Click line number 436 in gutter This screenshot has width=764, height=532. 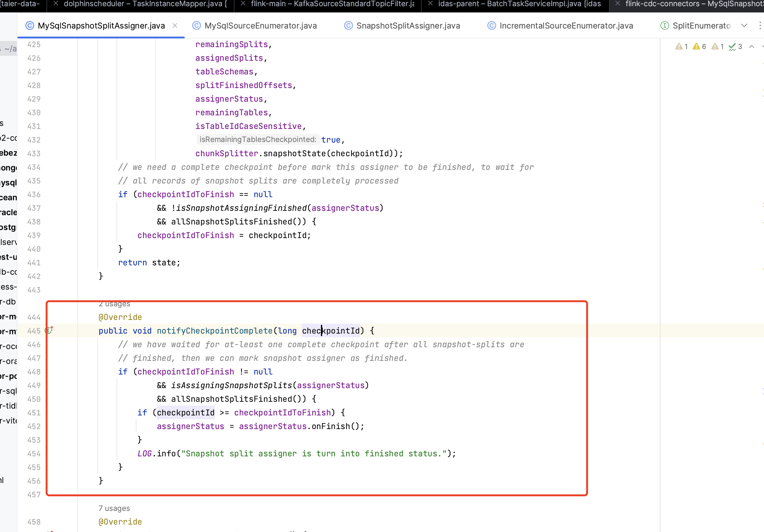click(34, 194)
